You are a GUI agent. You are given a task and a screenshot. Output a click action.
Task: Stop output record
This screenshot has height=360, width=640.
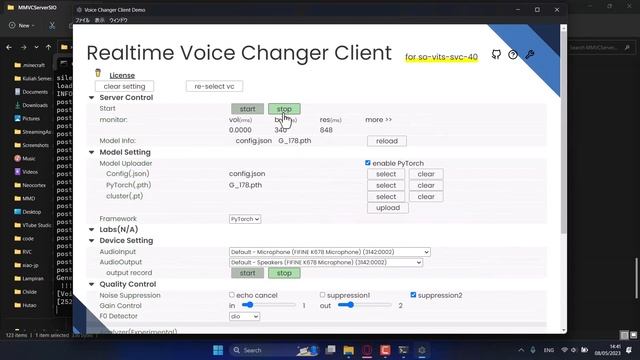point(284,273)
